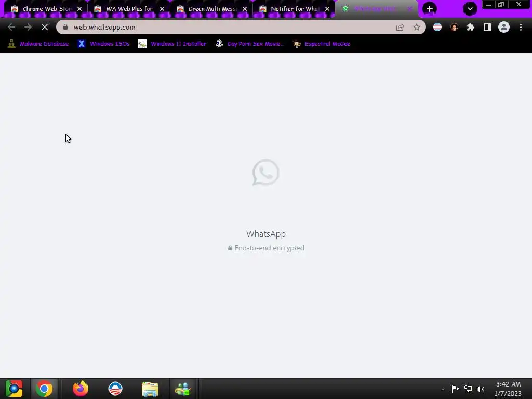Viewport: 532px width, 399px height.
Task: Close the WA Web Plus tab
Action: (162, 9)
